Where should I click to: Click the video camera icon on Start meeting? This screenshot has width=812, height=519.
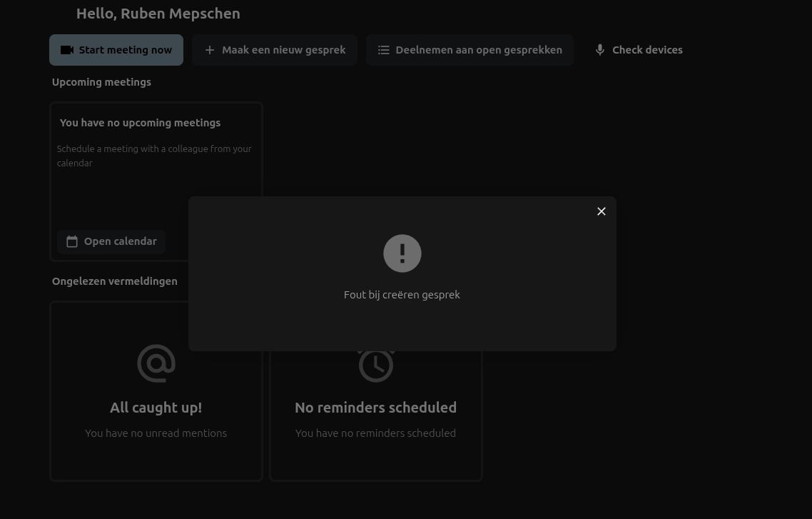tap(67, 50)
